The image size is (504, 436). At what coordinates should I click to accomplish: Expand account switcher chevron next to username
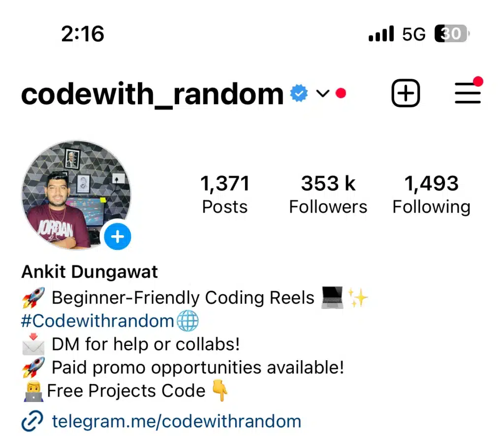(323, 93)
